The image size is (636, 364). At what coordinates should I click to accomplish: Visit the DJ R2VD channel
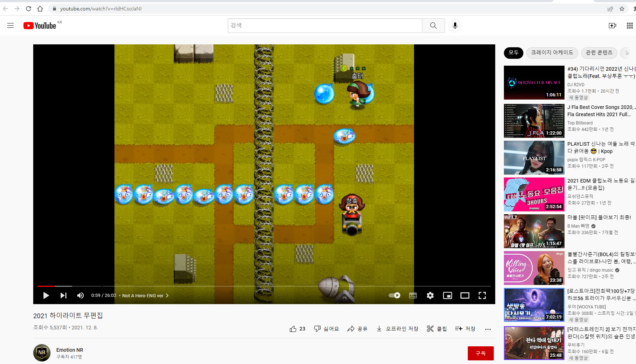click(x=576, y=85)
